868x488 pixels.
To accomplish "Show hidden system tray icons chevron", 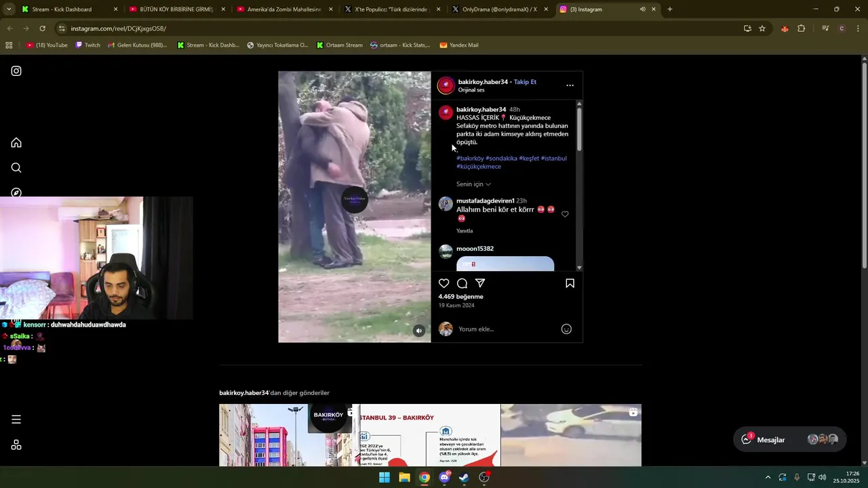I will 768,477.
